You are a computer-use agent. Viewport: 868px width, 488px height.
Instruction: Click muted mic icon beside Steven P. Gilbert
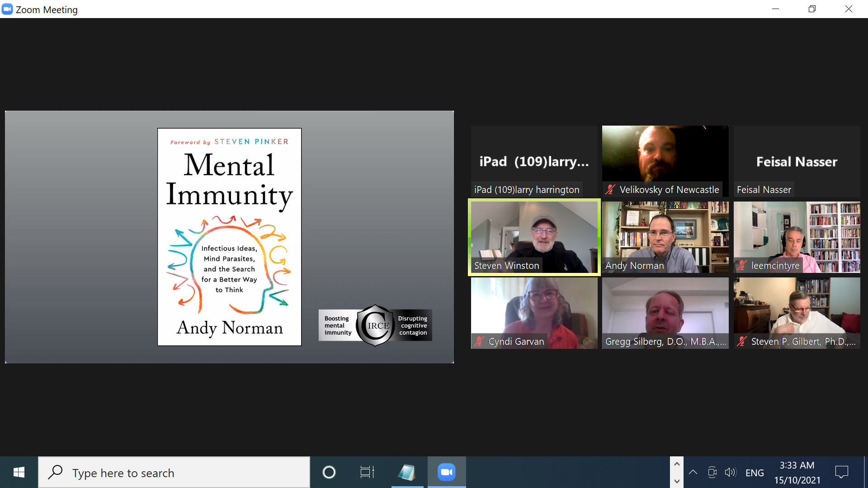point(741,342)
